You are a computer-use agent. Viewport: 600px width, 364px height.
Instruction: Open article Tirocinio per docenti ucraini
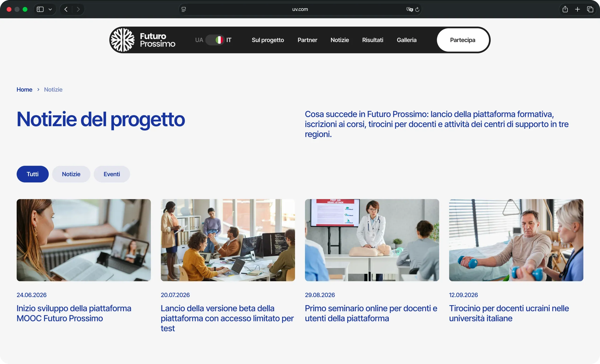(x=509, y=313)
